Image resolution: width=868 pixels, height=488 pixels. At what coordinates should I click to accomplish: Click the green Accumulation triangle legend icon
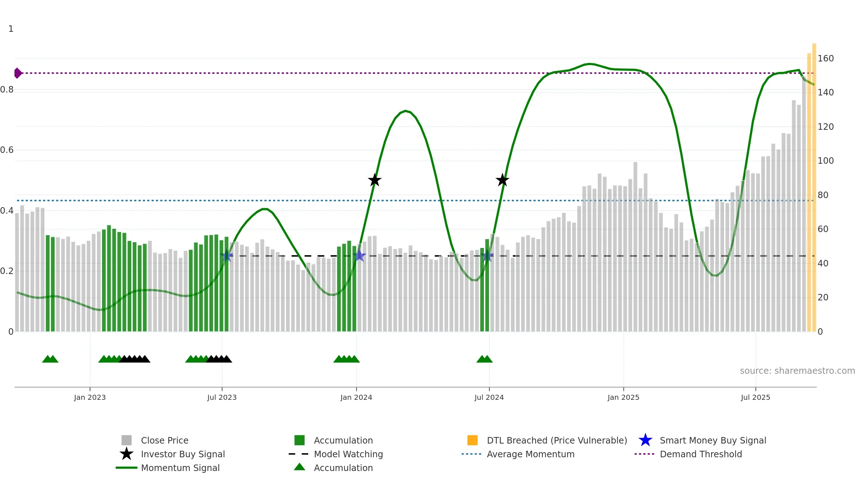(x=299, y=467)
